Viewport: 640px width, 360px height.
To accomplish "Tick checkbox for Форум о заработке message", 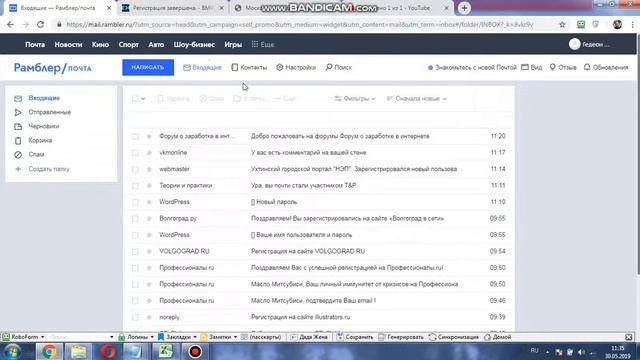I will 135,136.
